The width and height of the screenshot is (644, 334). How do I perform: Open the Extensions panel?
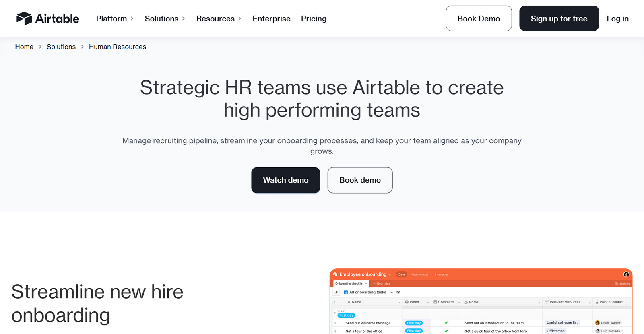622,284
